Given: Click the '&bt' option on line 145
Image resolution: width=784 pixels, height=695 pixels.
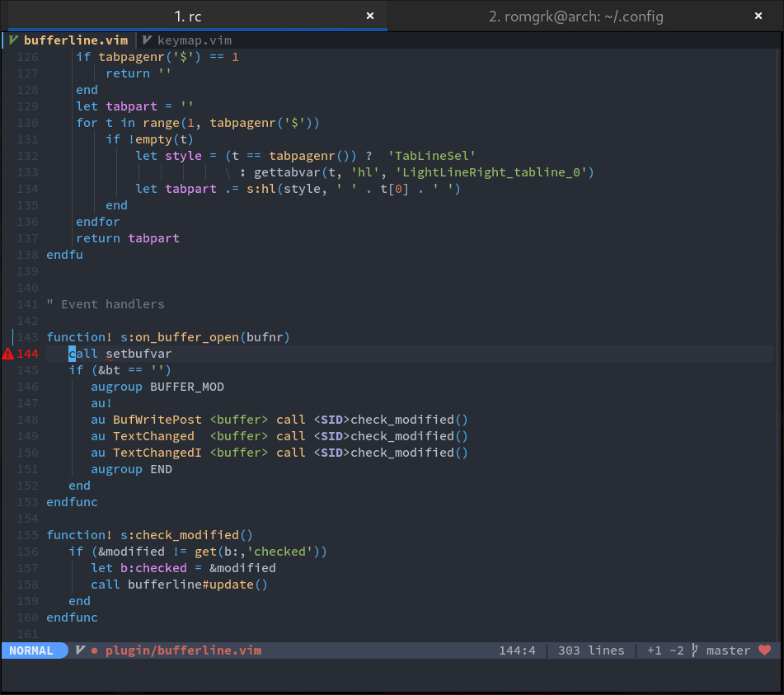Looking at the screenshot, I should click(109, 370).
